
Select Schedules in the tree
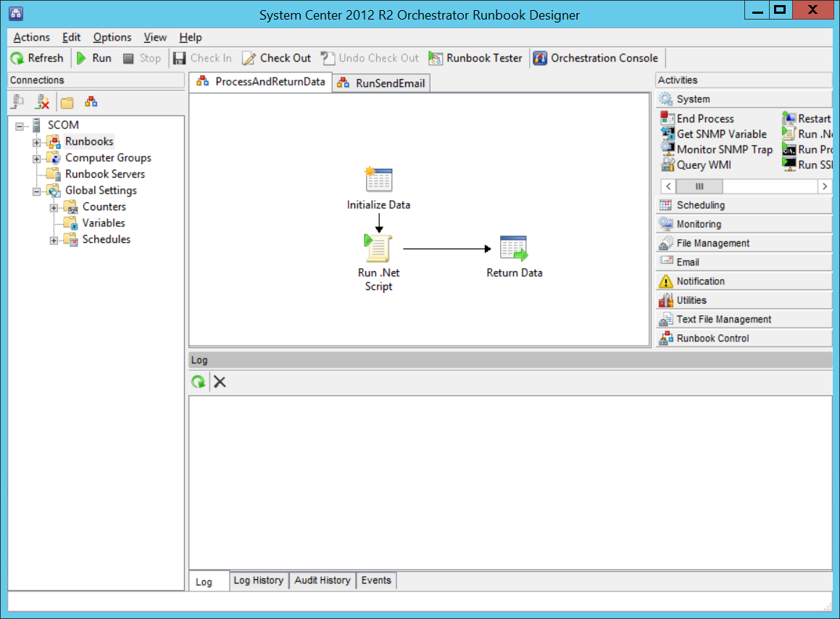[106, 240]
